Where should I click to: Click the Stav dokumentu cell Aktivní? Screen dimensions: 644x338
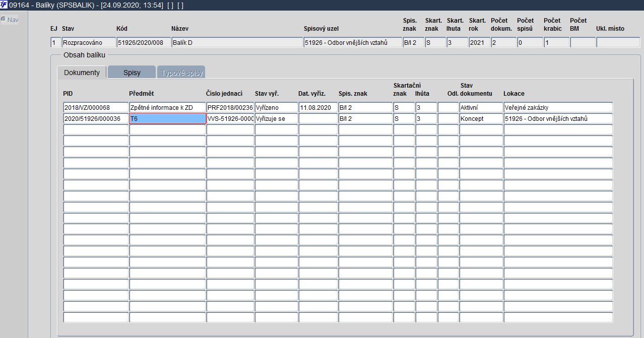click(x=481, y=107)
